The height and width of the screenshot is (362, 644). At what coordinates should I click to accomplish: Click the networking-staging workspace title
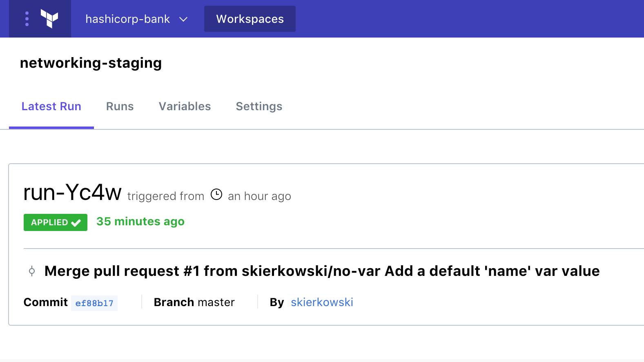91,63
